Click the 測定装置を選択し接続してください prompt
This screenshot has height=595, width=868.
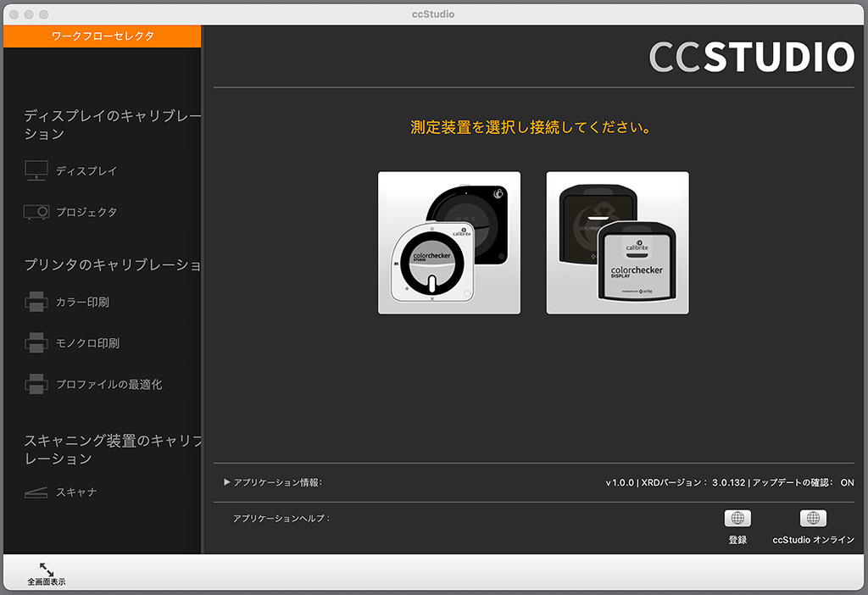tap(531, 127)
